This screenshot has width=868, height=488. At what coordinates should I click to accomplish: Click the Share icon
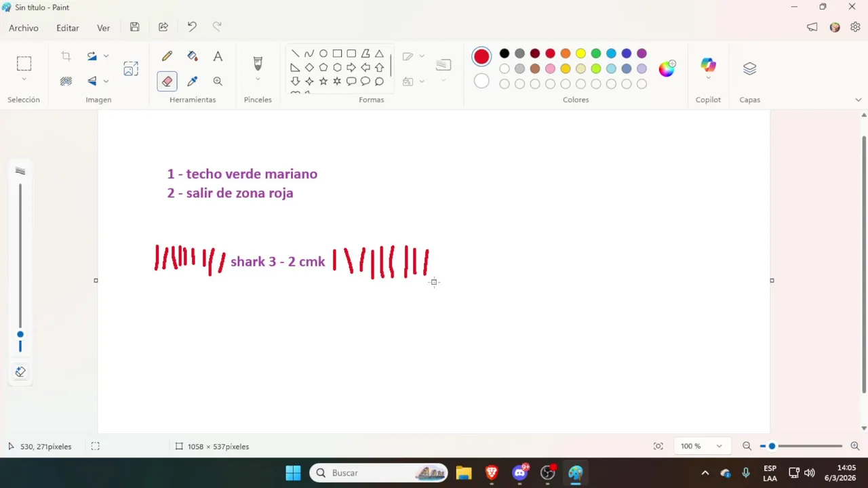(163, 27)
